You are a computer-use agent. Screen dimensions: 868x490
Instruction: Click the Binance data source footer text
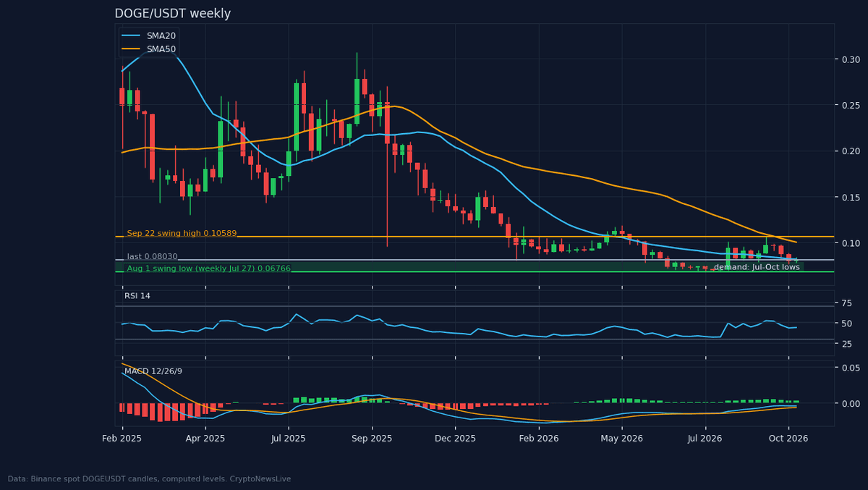[x=150, y=479]
